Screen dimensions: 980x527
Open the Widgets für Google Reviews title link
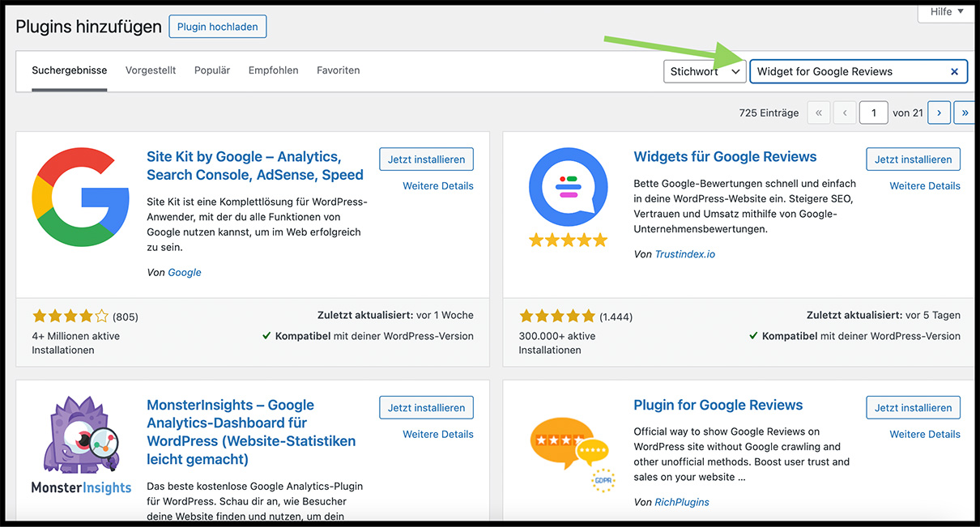tap(725, 157)
